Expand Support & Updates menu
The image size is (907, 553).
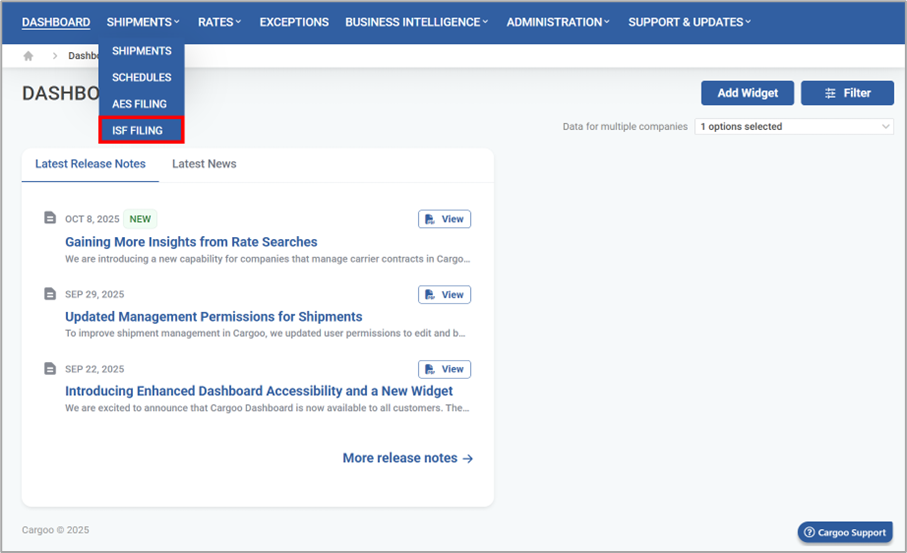(x=690, y=22)
